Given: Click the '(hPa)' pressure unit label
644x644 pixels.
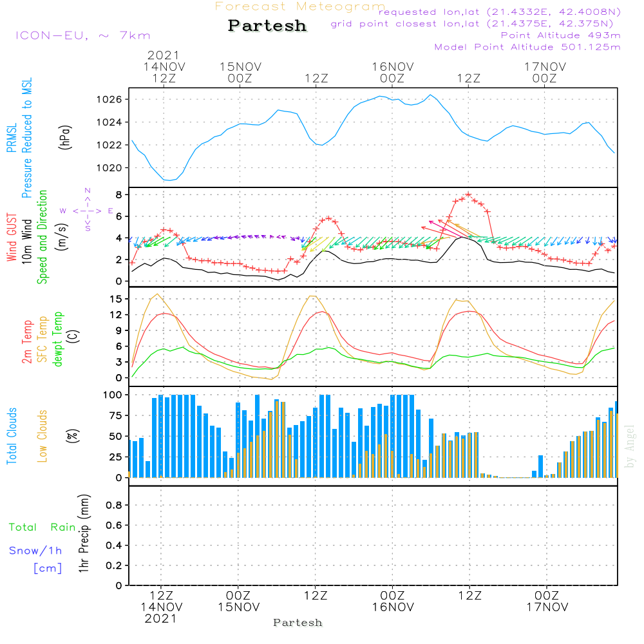Looking at the screenshot, I should [x=65, y=137].
